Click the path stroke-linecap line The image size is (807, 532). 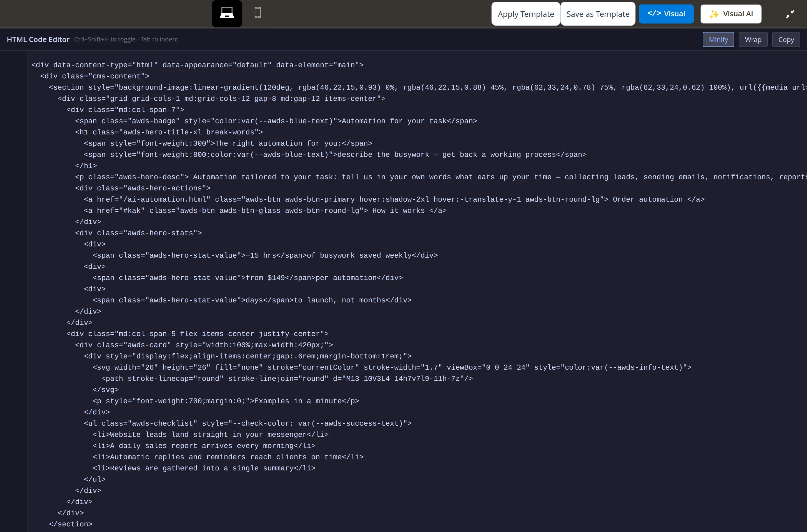287,378
